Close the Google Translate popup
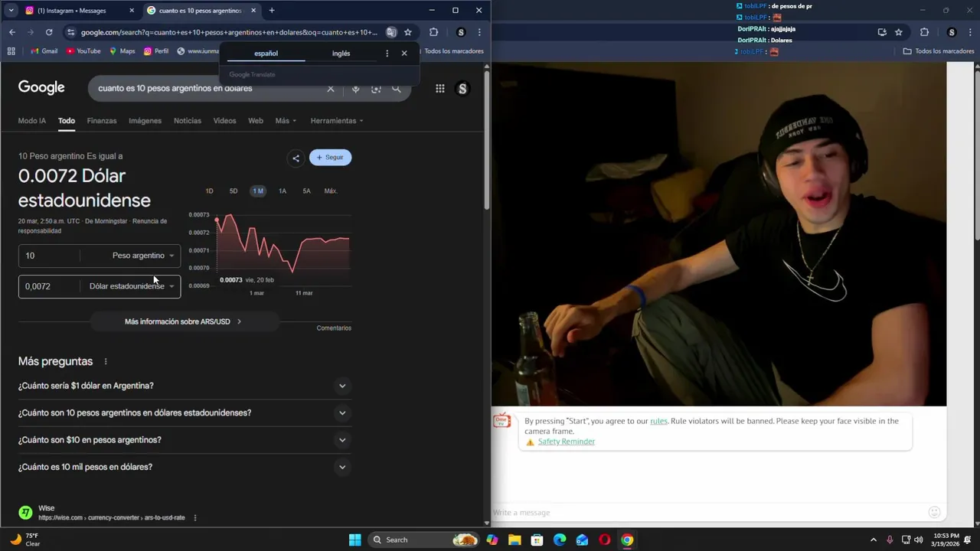The image size is (980, 551). click(x=404, y=54)
